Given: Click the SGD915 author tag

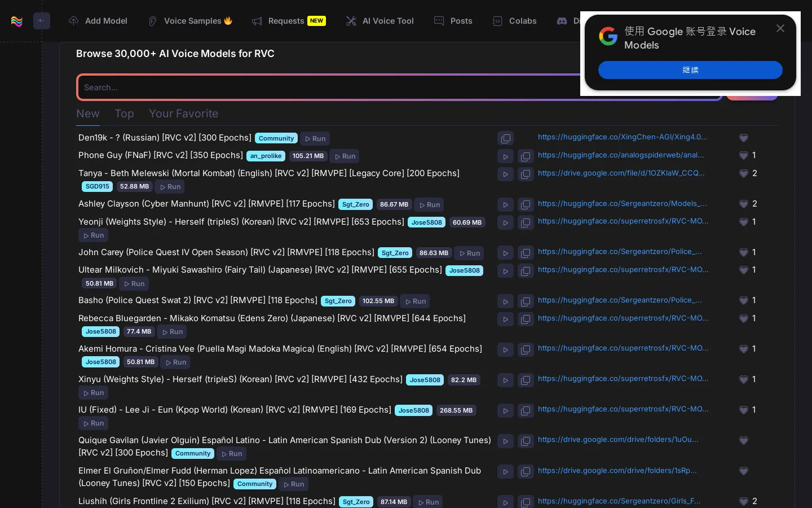Looking at the screenshot, I should pyautogui.click(x=97, y=186).
